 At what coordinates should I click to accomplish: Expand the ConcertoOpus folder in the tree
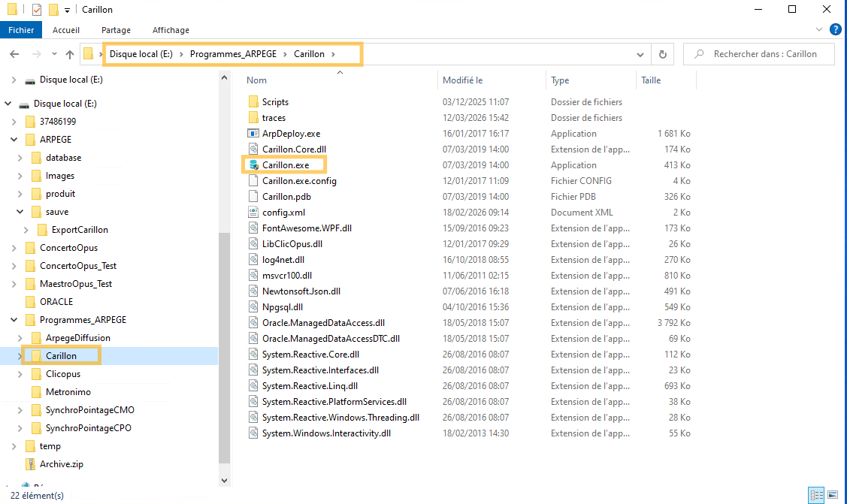[x=14, y=248]
